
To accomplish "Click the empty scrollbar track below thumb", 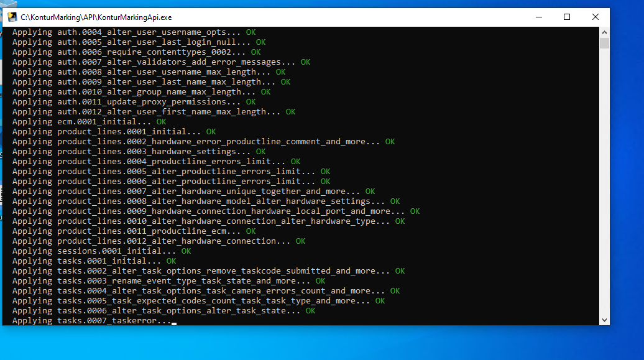I will click(x=604, y=187).
